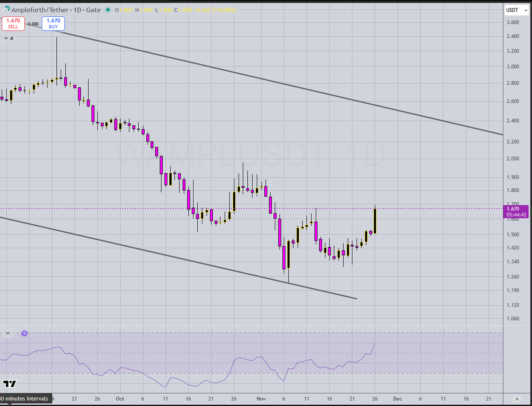
Task: Select the lower descending channel trendline
Action: [x=177, y=258]
